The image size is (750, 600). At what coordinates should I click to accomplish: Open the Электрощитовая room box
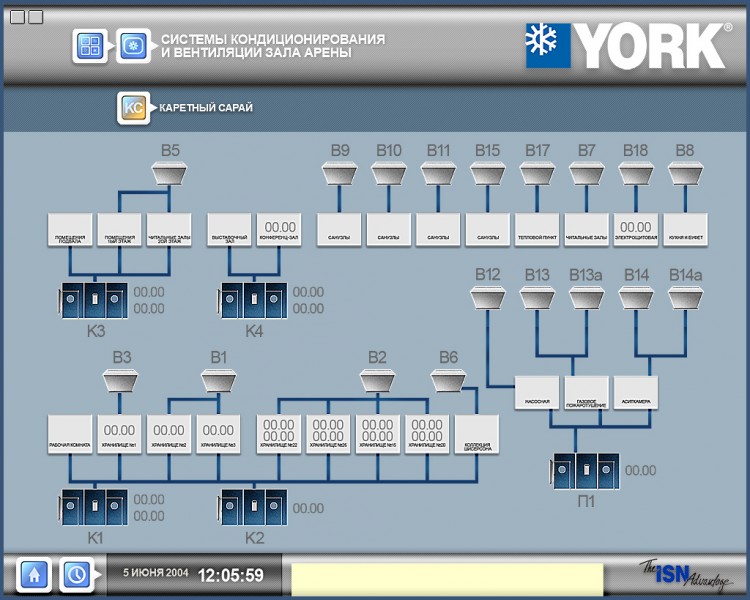tap(636, 230)
